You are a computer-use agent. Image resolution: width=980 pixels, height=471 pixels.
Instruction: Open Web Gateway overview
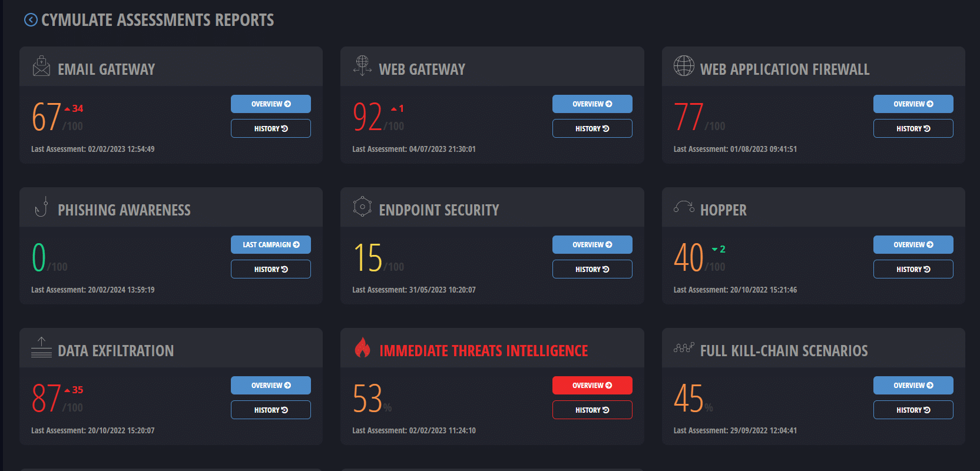pyautogui.click(x=592, y=104)
